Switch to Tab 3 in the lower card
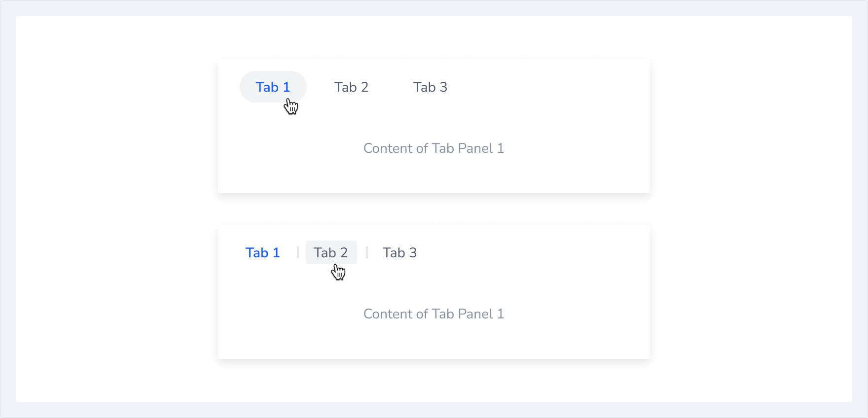868x418 pixels. click(399, 253)
